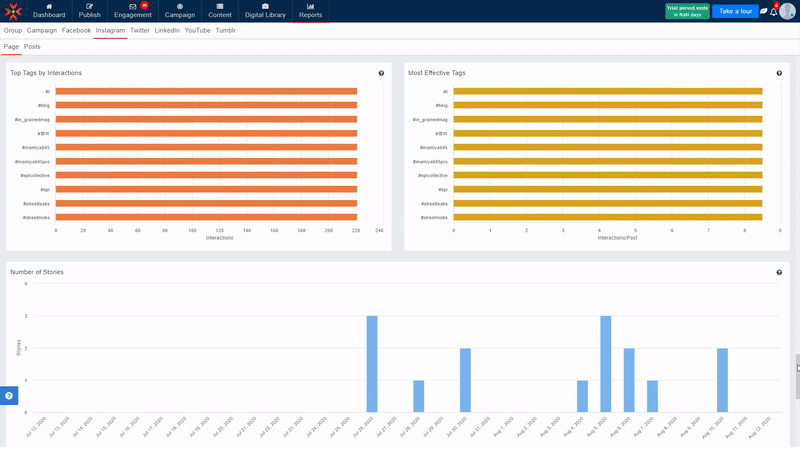This screenshot has width=800, height=450.
Task: Switch to the Twitter report tab
Action: (x=140, y=30)
